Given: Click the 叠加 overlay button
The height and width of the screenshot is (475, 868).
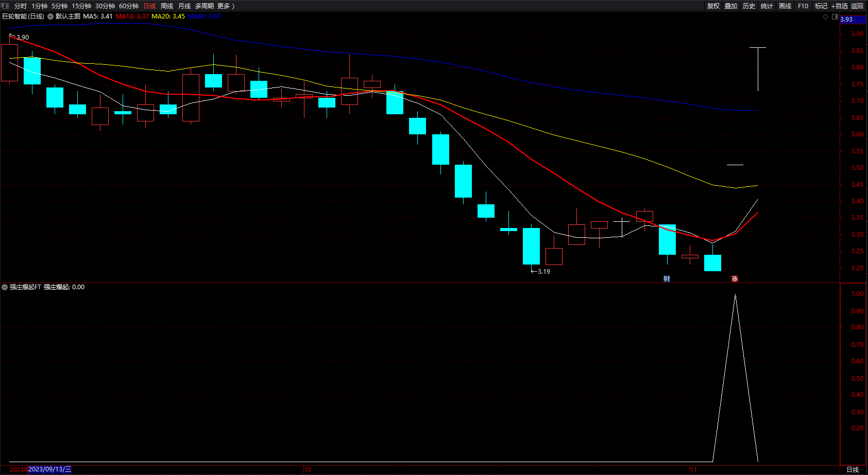Looking at the screenshot, I should [731, 6].
